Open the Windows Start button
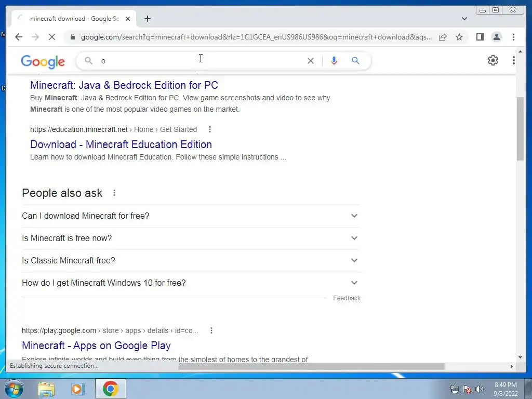 click(x=14, y=389)
